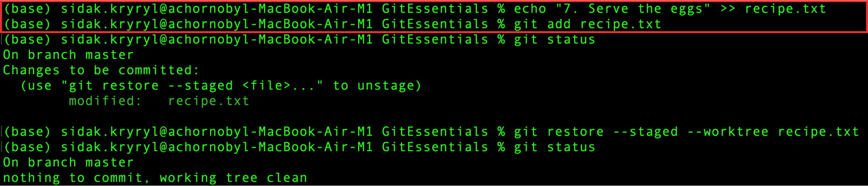868x186 pixels.
Task: Click "recipe.txt" in the modified file line
Action: pyautogui.click(x=208, y=101)
